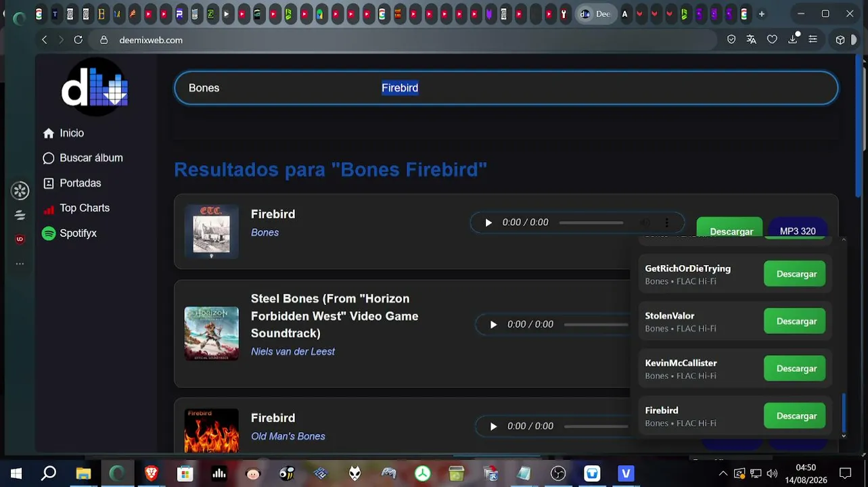868x487 pixels.
Task: Open the Windows Start menu
Action: (16, 473)
